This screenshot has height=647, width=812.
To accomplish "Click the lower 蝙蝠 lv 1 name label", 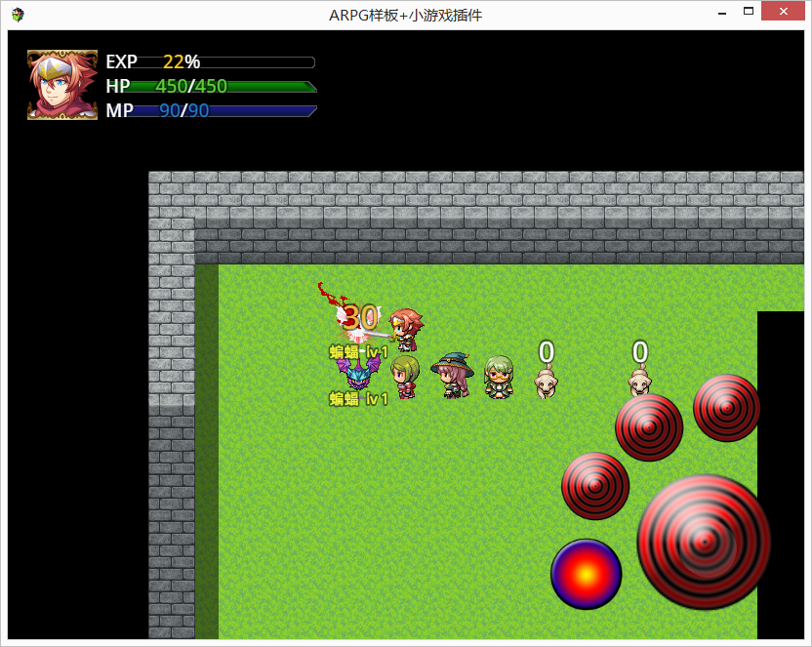I will 358,399.
